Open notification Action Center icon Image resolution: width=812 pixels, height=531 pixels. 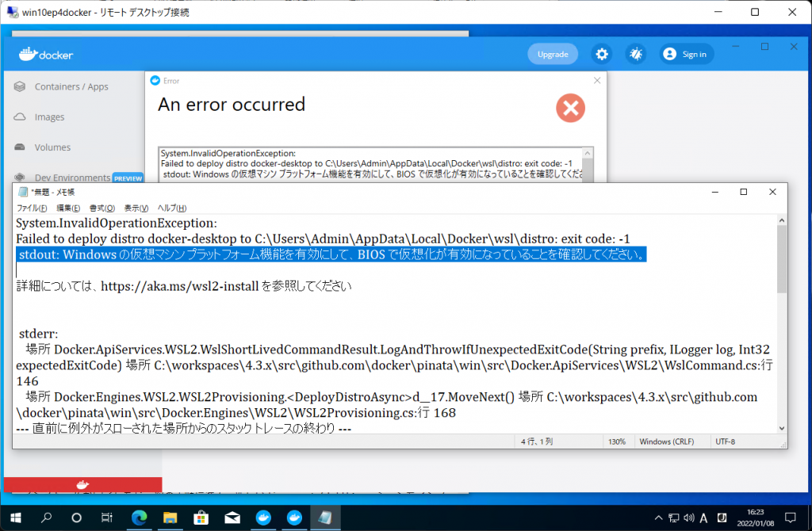pos(791,518)
